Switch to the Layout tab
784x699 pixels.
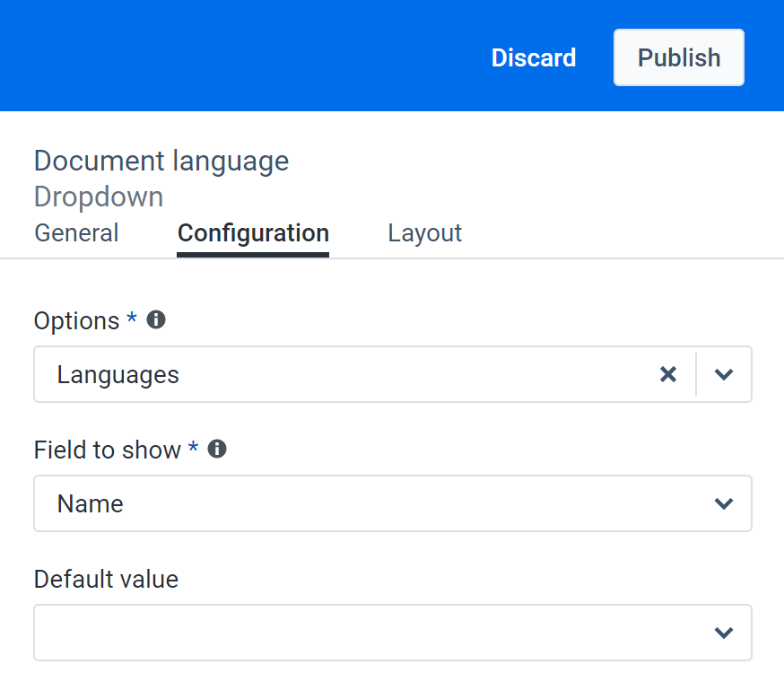click(424, 232)
